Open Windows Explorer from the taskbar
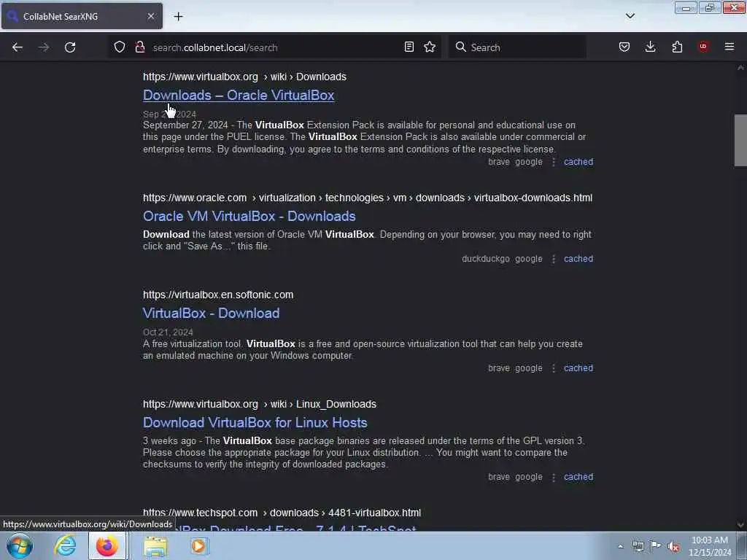 coord(155,546)
